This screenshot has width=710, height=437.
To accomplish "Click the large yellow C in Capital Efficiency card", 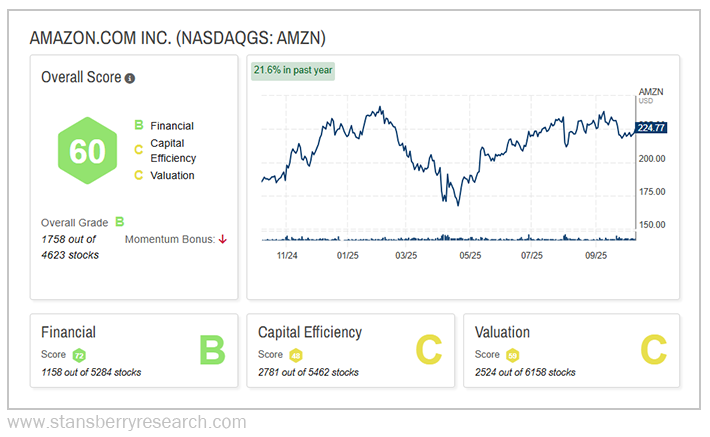I will point(428,350).
